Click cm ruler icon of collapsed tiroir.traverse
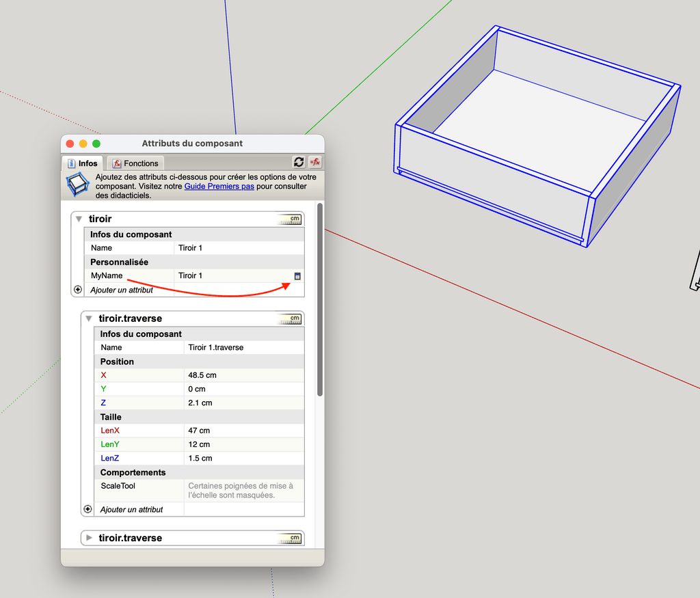The width and height of the screenshot is (700, 598). pyautogui.click(x=290, y=538)
